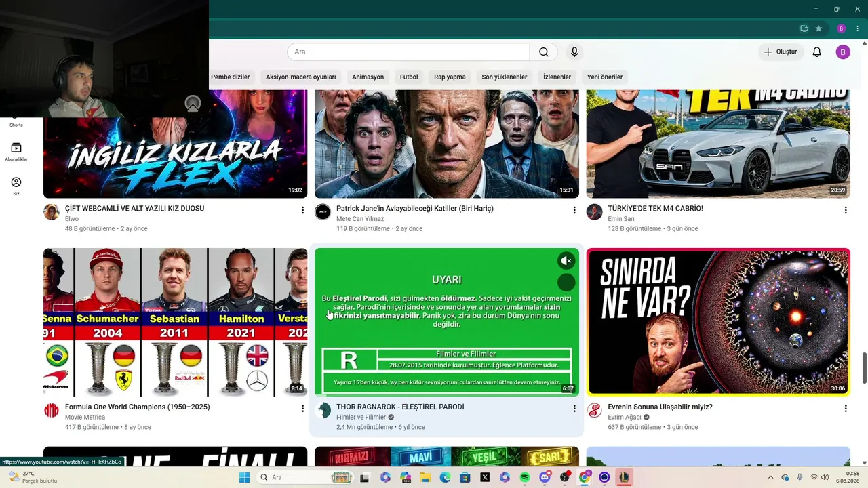Image resolution: width=868 pixels, height=488 pixels.
Task: Click the YouTube search magnifier button
Action: (x=544, y=52)
